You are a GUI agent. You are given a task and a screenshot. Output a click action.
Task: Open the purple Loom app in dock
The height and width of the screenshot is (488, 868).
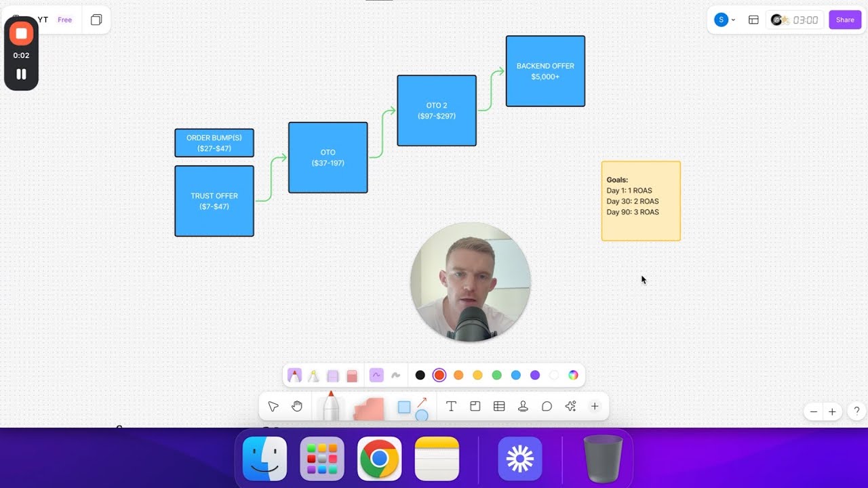coord(520,459)
